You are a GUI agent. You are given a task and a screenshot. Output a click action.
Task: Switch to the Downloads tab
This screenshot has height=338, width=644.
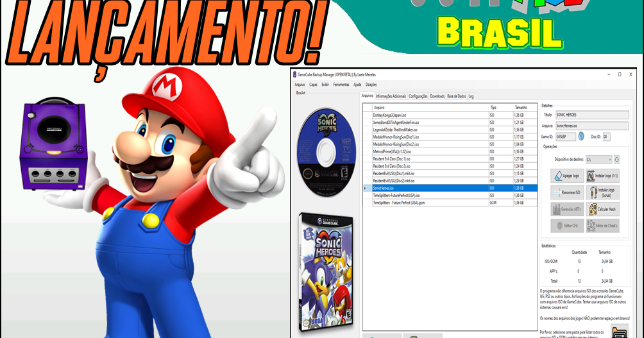437,96
